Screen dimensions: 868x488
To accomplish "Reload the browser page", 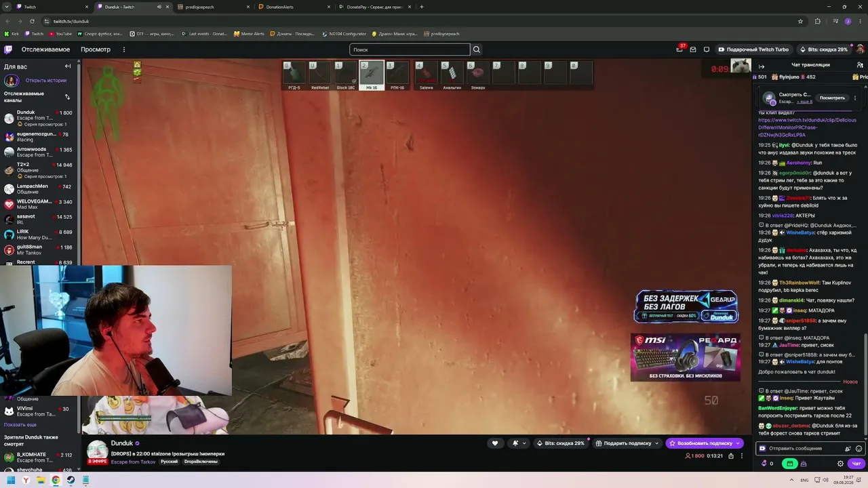I will [x=32, y=21].
